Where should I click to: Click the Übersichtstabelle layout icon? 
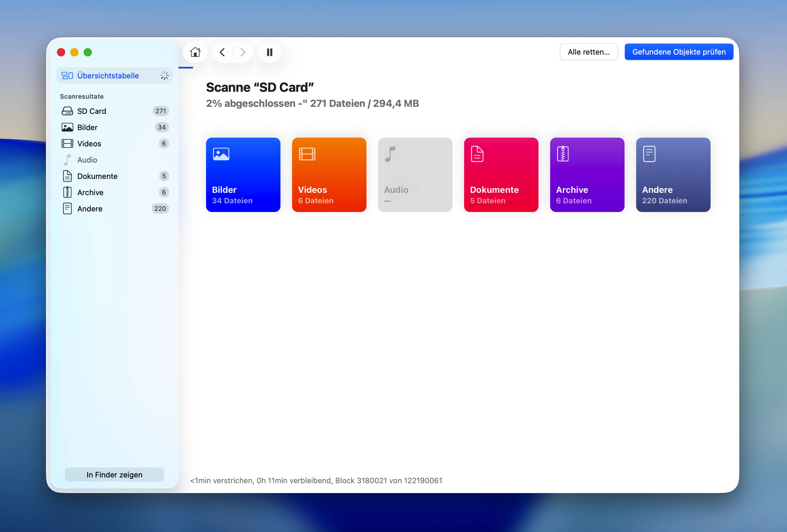pos(67,76)
